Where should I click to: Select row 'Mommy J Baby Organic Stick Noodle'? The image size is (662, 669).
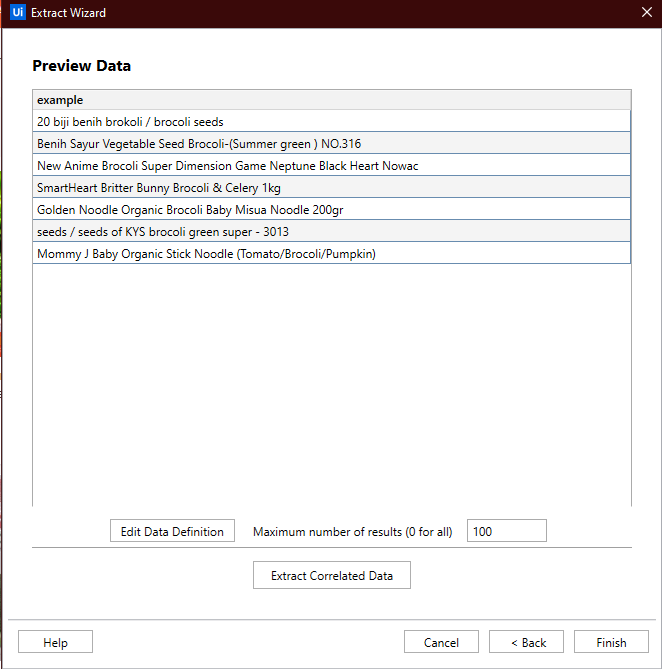pos(331,253)
